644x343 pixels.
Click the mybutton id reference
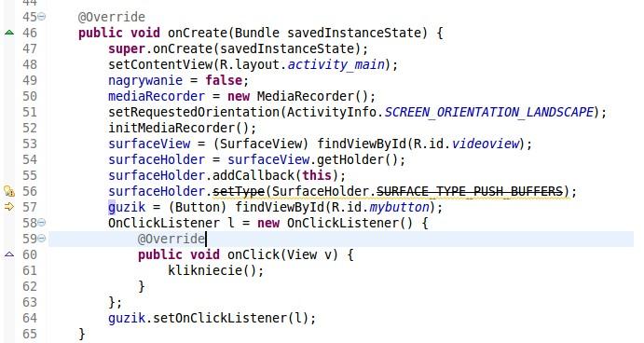pyautogui.click(x=399, y=207)
